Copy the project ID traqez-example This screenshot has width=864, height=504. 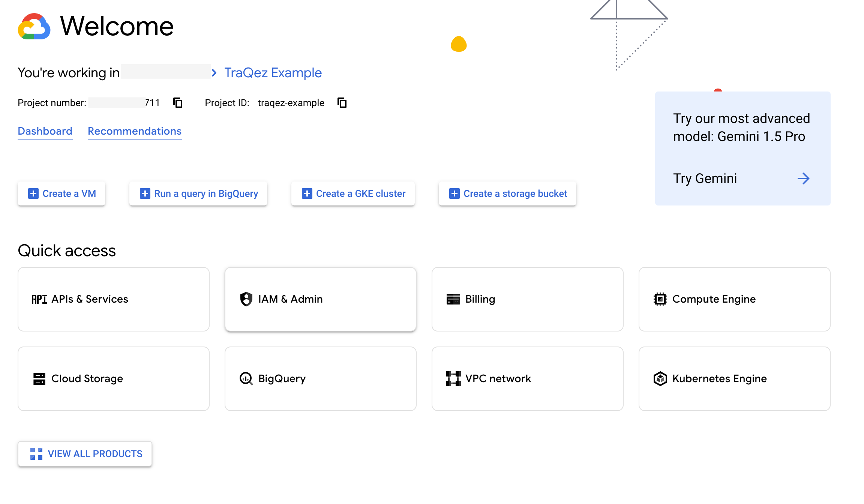click(x=342, y=103)
